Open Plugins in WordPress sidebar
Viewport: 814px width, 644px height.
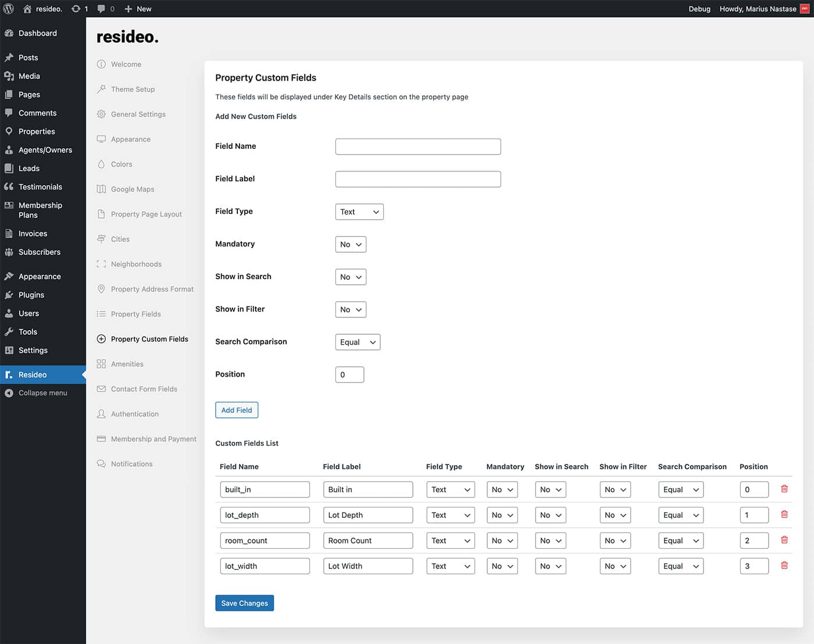tap(31, 295)
